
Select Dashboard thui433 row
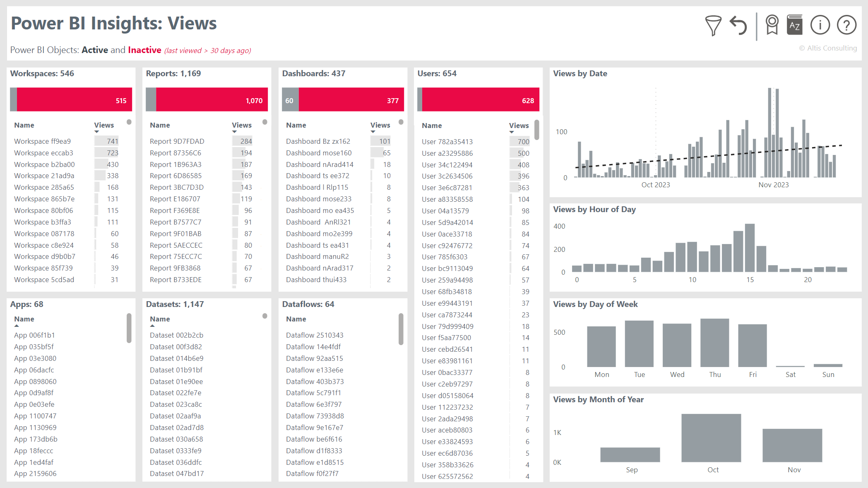coord(338,280)
